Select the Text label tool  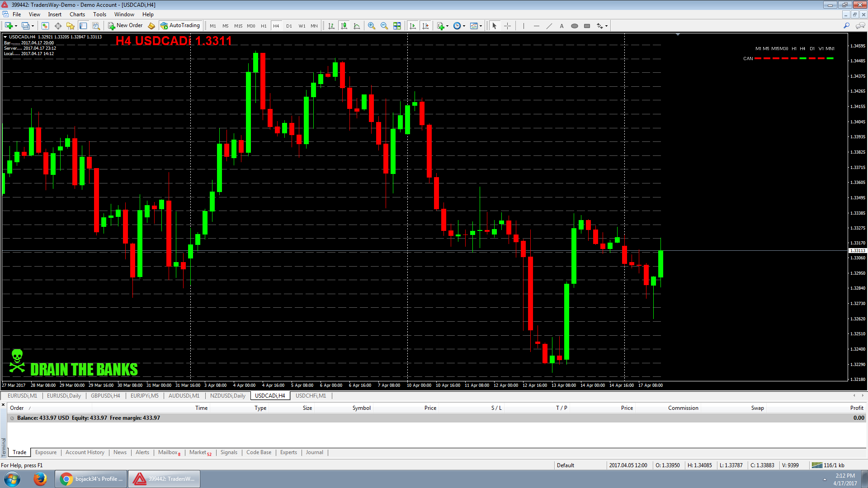point(561,26)
